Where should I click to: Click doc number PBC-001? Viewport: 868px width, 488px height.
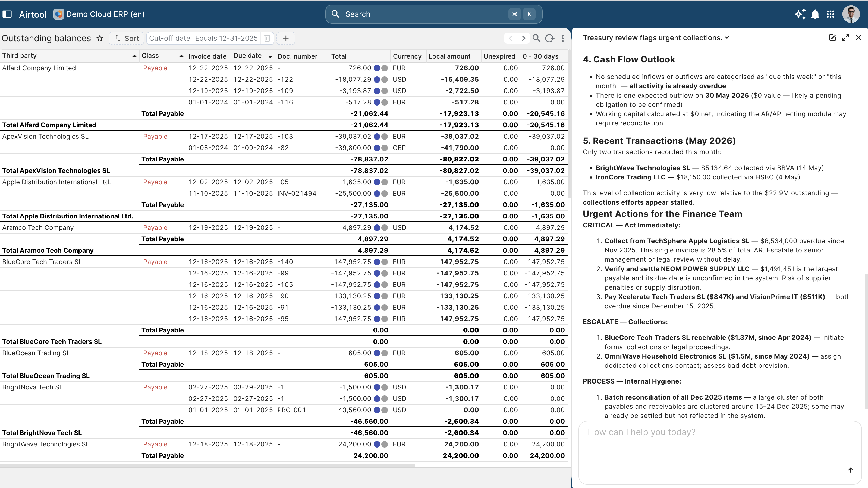(291, 410)
